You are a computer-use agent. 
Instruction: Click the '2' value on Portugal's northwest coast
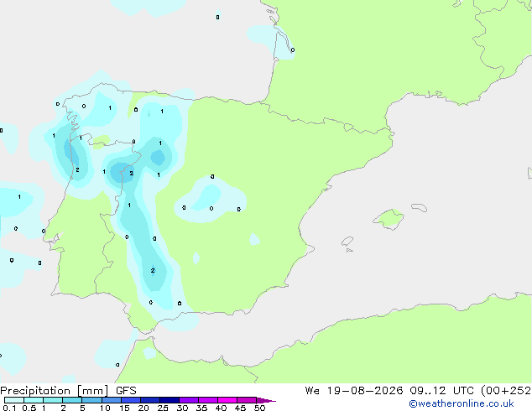(77, 169)
